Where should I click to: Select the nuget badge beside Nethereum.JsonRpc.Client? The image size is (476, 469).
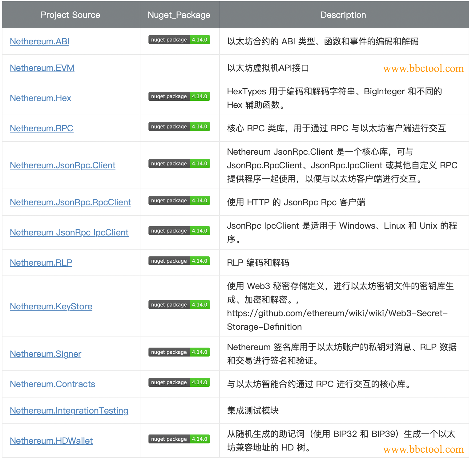tap(179, 164)
